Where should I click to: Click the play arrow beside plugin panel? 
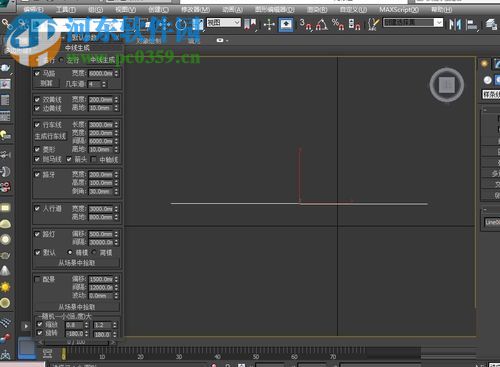click(26, 326)
